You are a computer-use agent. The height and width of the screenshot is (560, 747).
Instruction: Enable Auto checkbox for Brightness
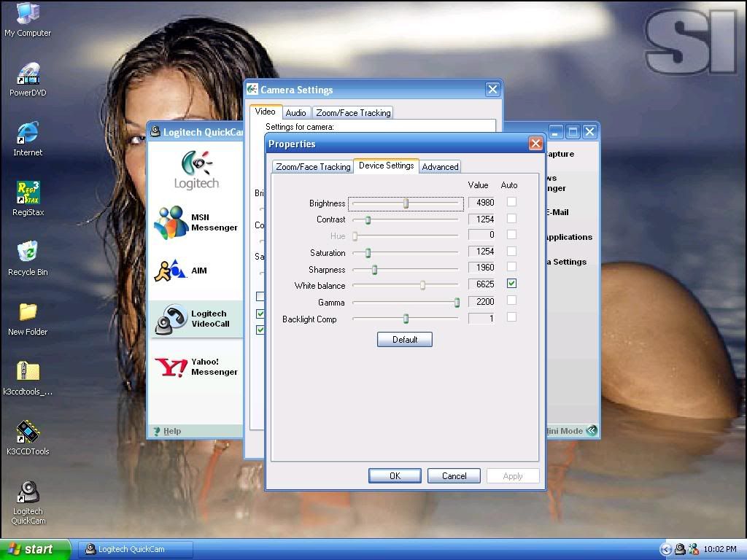click(511, 202)
